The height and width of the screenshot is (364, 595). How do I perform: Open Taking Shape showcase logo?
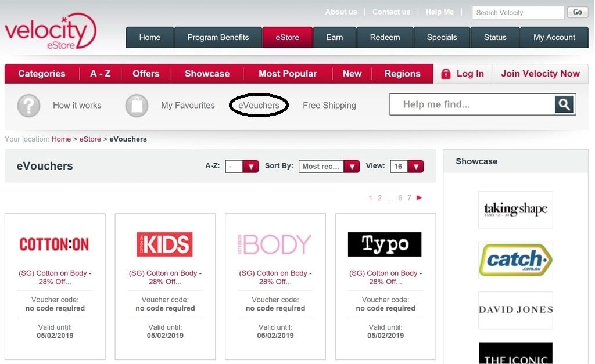click(x=516, y=210)
